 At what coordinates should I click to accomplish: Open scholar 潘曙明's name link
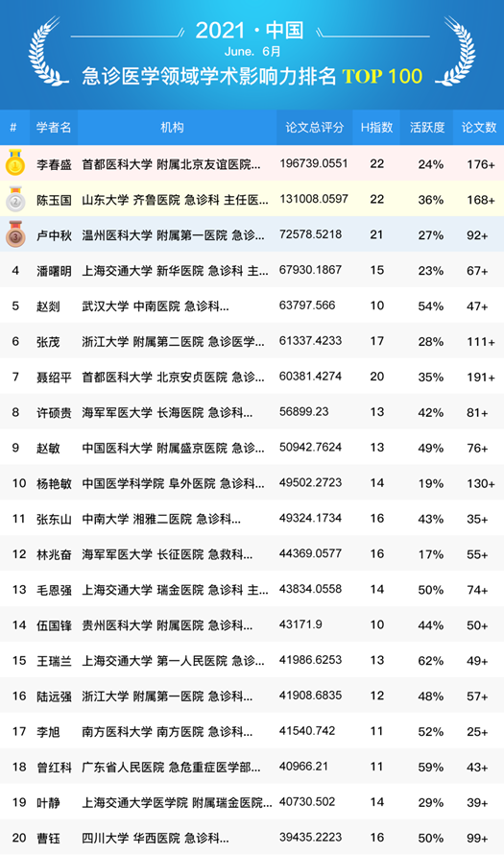coord(54,271)
